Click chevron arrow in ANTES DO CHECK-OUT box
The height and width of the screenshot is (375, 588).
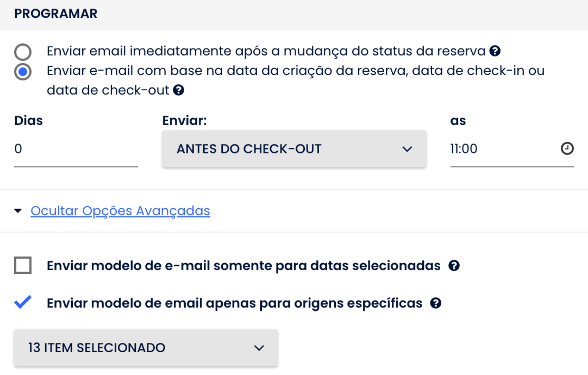(x=407, y=149)
